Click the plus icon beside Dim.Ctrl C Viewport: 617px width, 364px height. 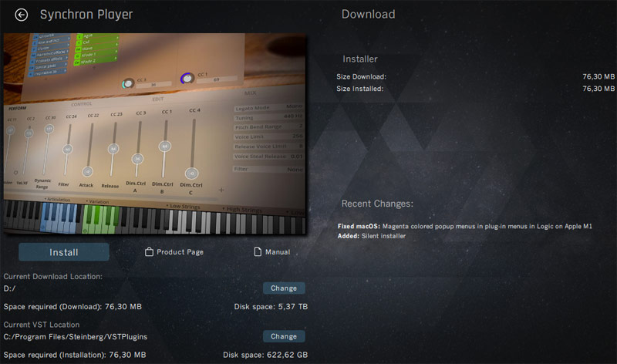tap(221, 190)
